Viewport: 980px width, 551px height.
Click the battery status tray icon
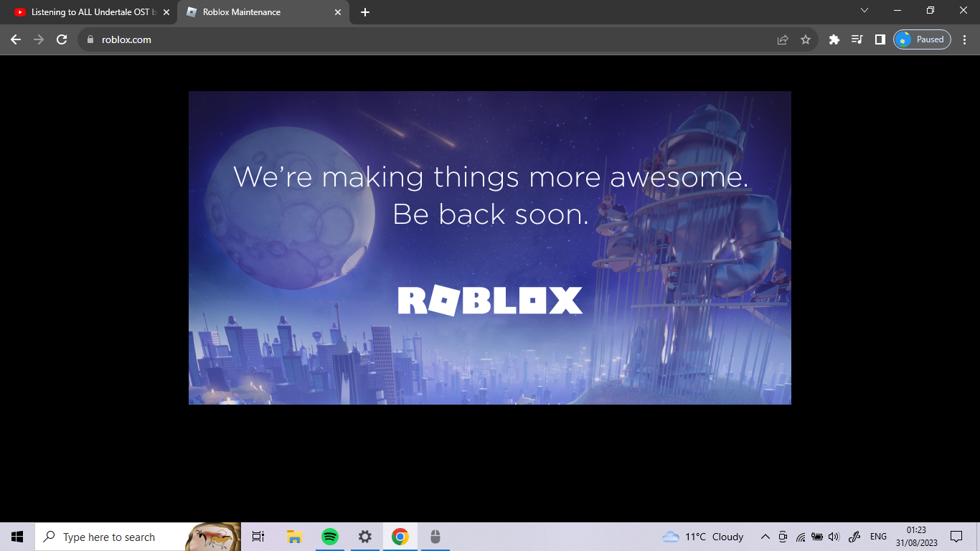[817, 537]
